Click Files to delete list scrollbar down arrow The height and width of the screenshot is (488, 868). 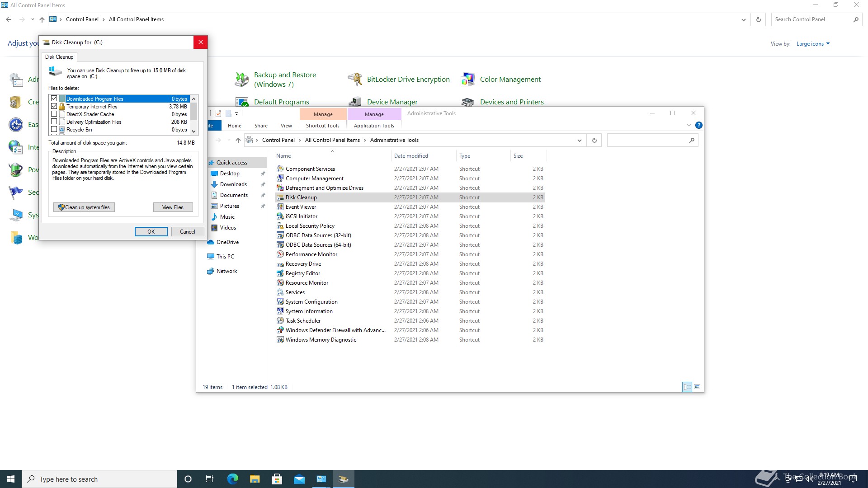(x=194, y=131)
